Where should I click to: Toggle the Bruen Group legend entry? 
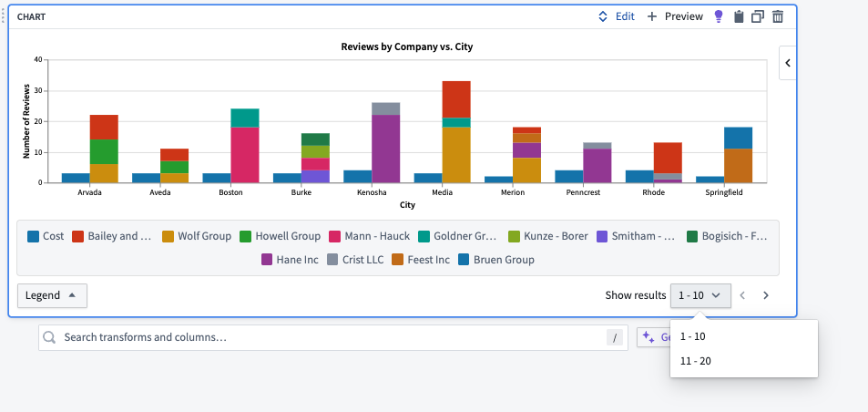tap(496, 260)
